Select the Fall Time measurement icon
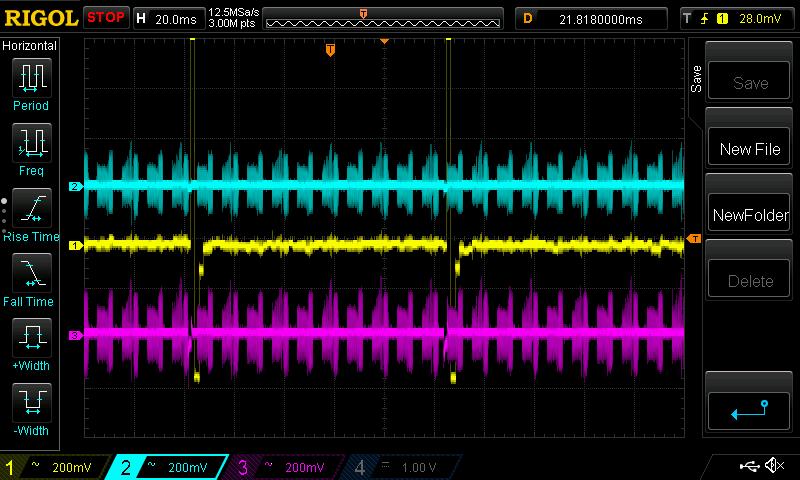Viewport: 800px width, 480px height. 32,272
